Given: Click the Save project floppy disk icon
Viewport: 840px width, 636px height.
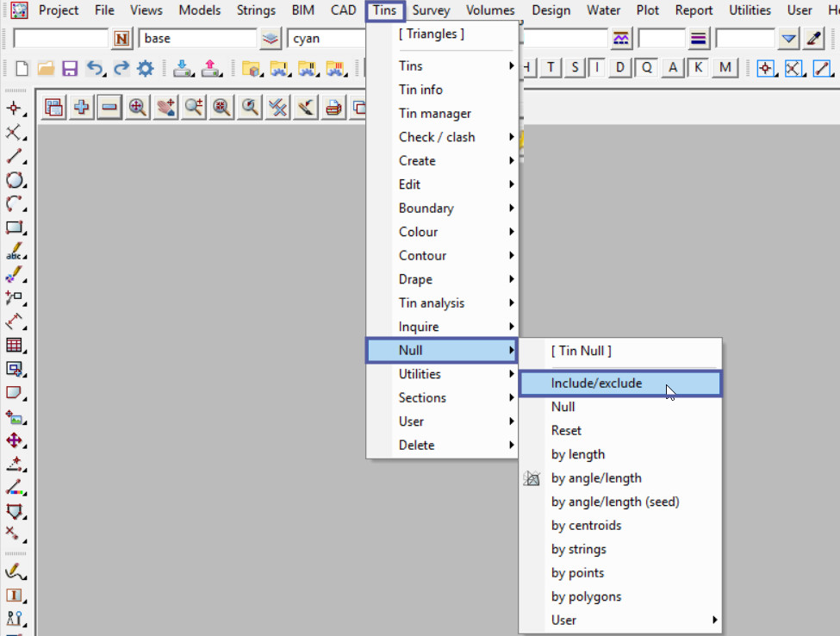Looking at the screenshot, I should tap(70, 69).
